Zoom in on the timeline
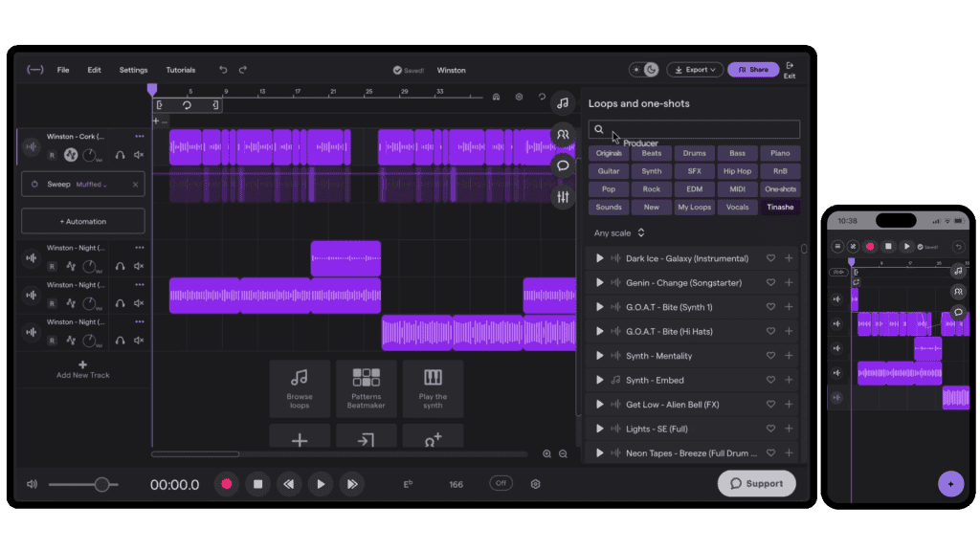The width and height of the screenshot is (980, 551). tap(546, 454)
